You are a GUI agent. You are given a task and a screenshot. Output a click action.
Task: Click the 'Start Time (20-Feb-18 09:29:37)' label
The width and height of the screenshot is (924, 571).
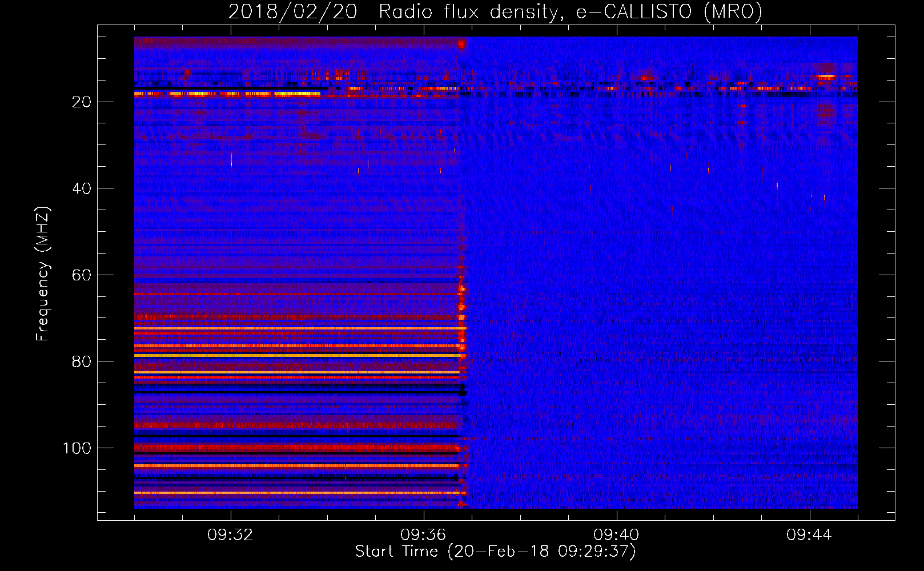[495, 552]
